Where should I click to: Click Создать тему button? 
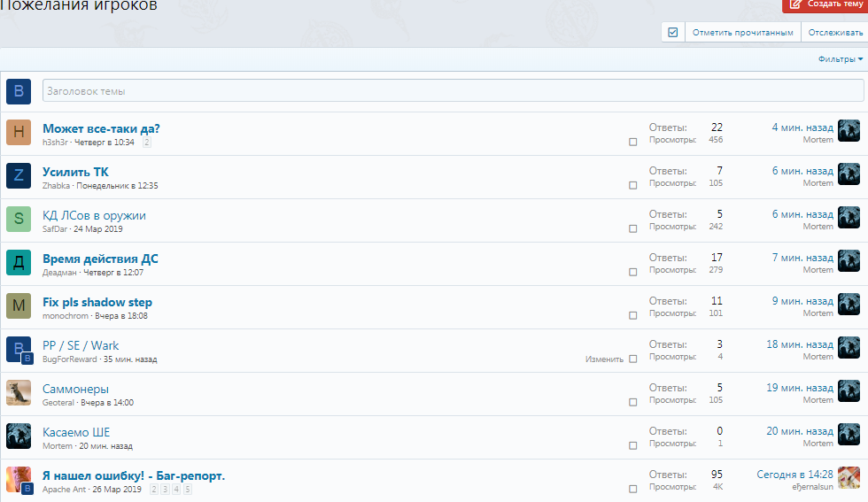coord(825,4)
